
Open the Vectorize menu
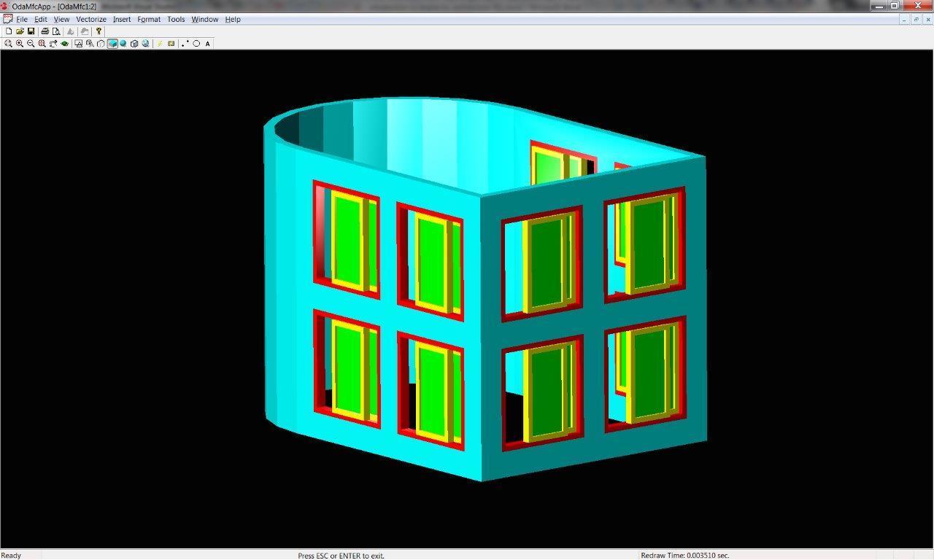click(x=90, y=19)
